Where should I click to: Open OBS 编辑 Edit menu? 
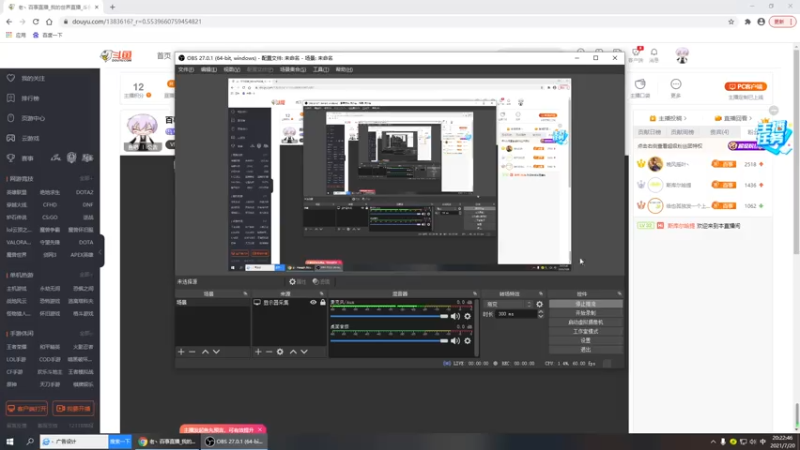tap(208, 69)
